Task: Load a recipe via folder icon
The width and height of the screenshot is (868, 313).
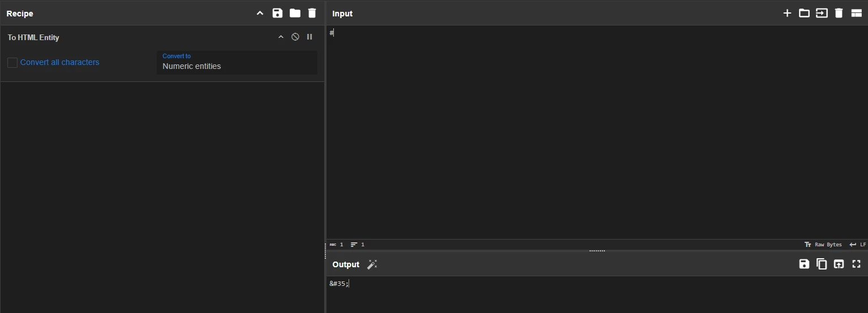Action: coord(295,13)
